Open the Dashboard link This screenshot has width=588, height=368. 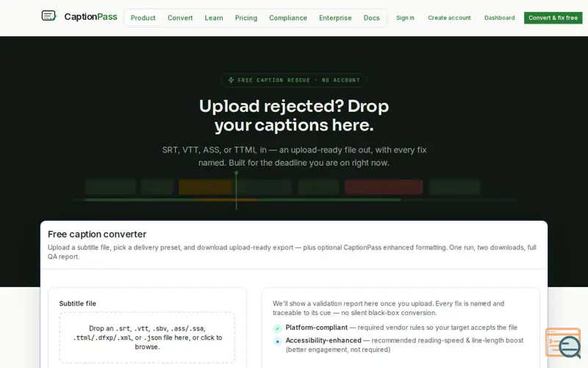pos(500,18)
